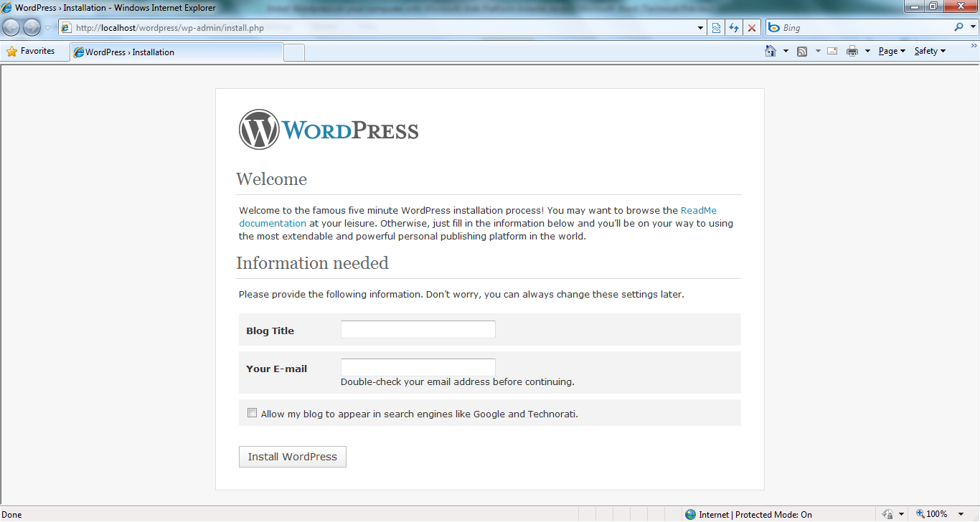The width and height of the screenshot is (980, 522).
Task: Click the Home house icon
Action: coord(771,51)
